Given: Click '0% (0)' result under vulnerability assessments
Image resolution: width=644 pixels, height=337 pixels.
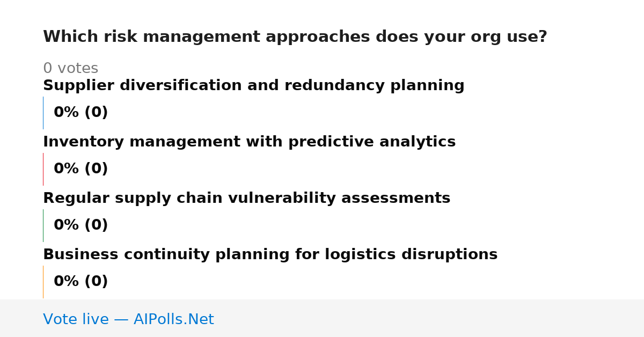Looking at the screenshot, I should tap(80, 225).
